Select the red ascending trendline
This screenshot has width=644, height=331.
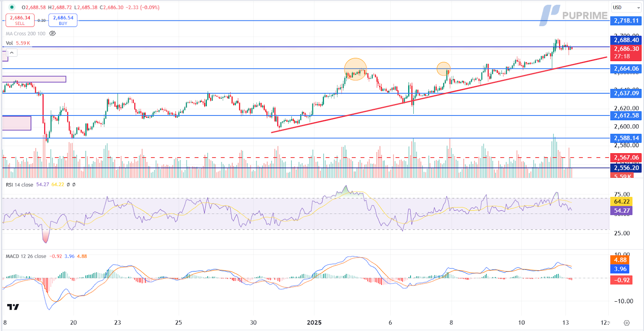point(439,95)
